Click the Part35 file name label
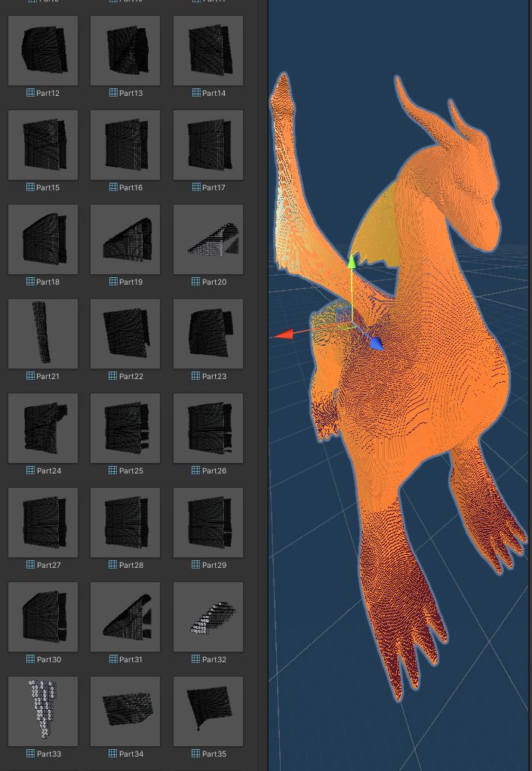 (214, 754)
